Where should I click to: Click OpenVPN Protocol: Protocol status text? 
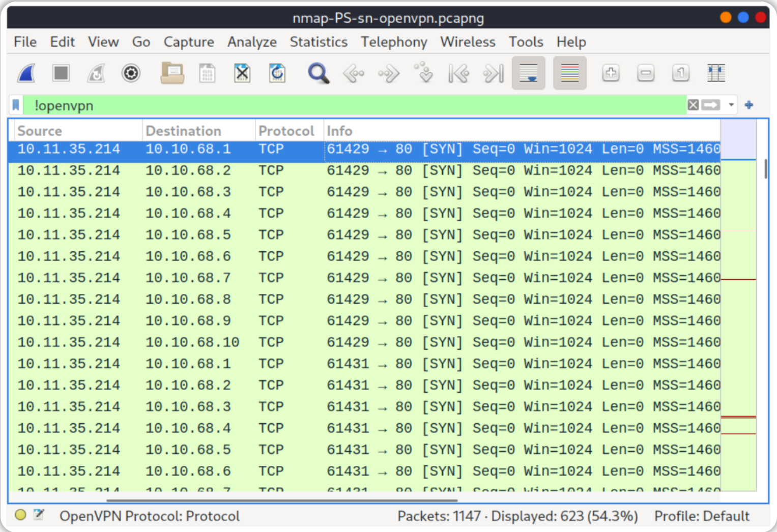[x=149, y=516]
